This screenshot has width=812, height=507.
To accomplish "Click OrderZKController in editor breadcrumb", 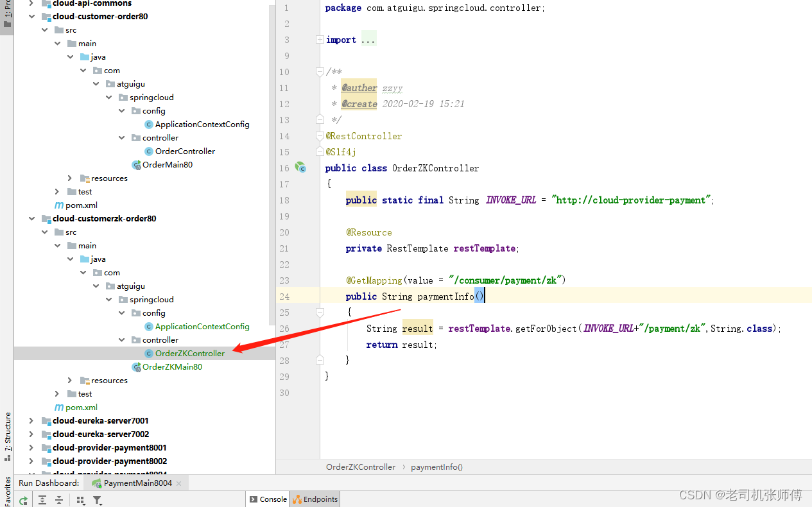I will point(361,467).
